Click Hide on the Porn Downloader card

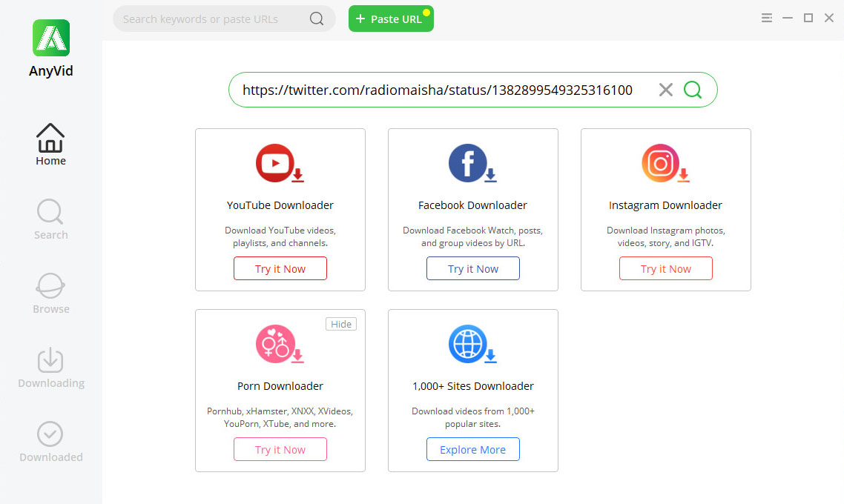click(x=340, y=324)
